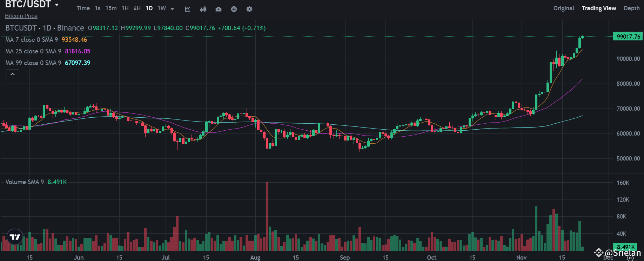Open the Bitcoin Price link
This screenshot has height=261, width=644.
pyautogui.click(x=21, y=16)
